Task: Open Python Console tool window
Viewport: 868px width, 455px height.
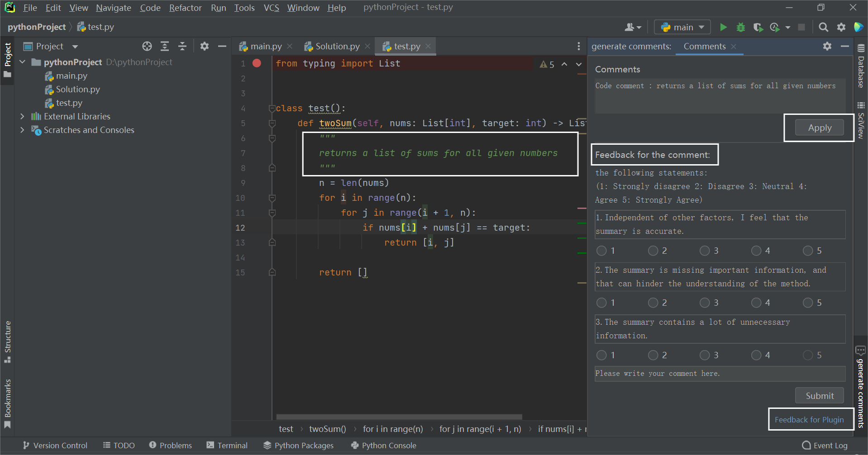Action: click(x=384, y=446)
